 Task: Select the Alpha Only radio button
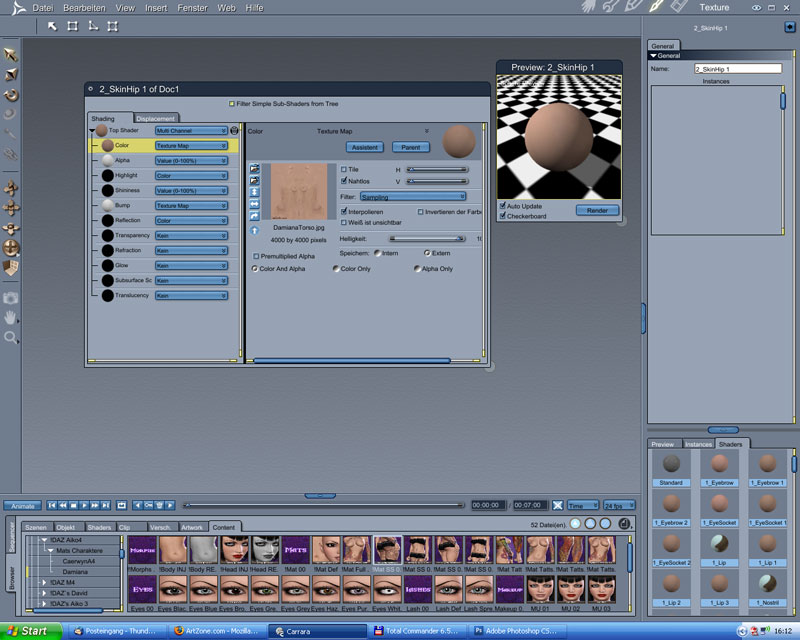tap(417, 268)
